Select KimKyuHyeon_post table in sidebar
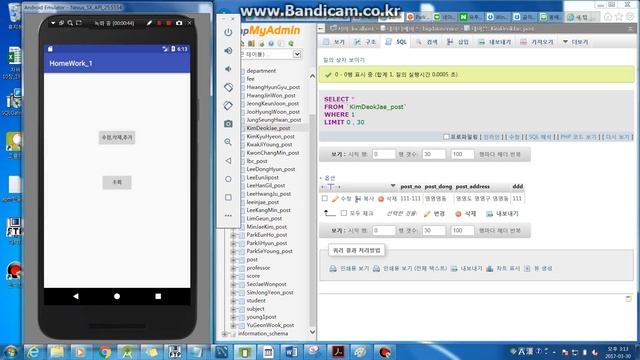Screen dimensions: 640x360 pos(270,136)
